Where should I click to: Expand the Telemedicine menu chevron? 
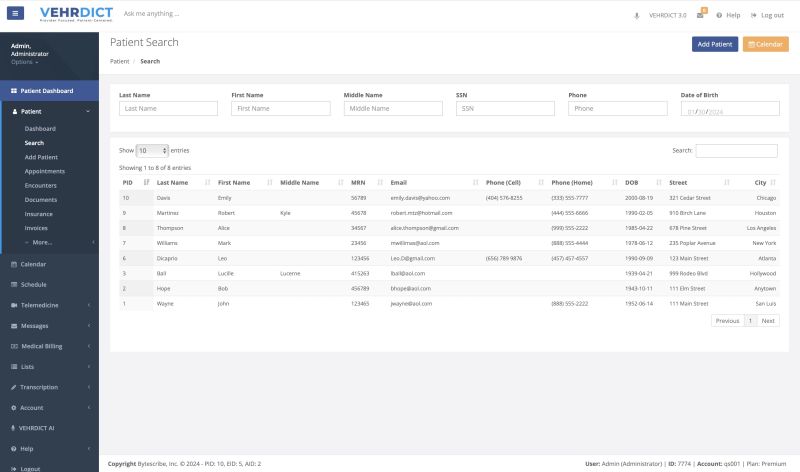(x=89, y=305)
